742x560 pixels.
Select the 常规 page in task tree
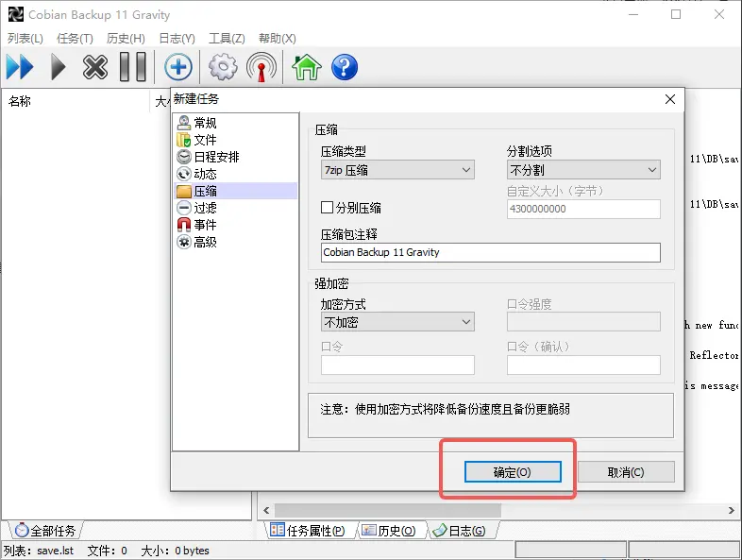(205, 123)
